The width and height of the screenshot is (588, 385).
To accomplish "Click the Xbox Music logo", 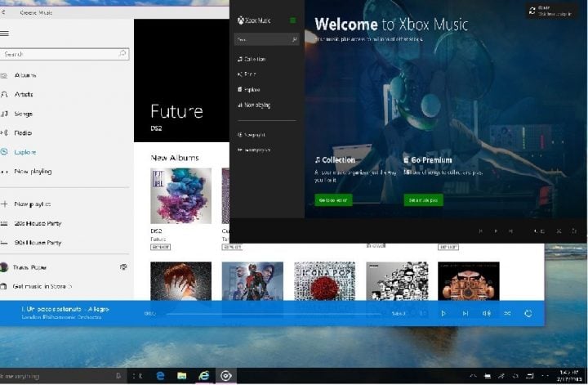I will 253,20.
